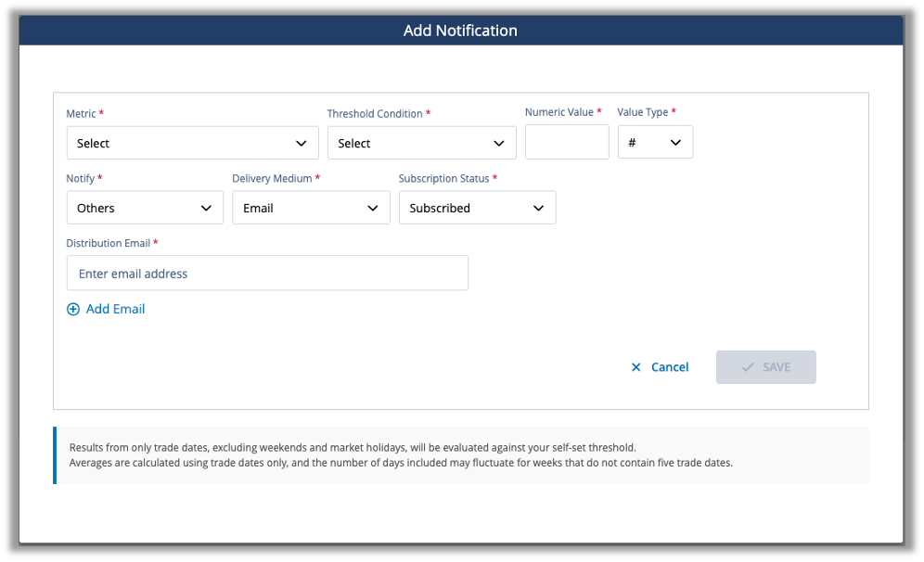924x562 pixels.
Task: Click the chevron arrow in the Metric field
Action: [x=302, y=144]
